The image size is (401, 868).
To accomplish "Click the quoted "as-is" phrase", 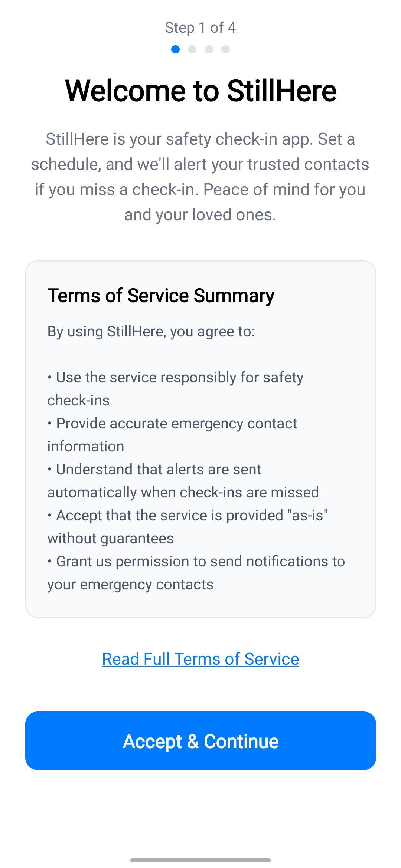I will click(x=308, y=516).
